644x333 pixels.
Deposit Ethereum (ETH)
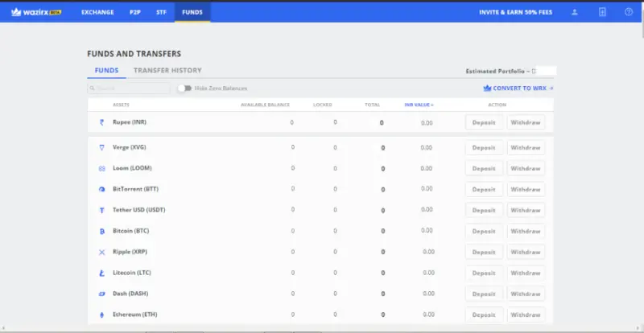pyautogui.click(x=484, y=315)
